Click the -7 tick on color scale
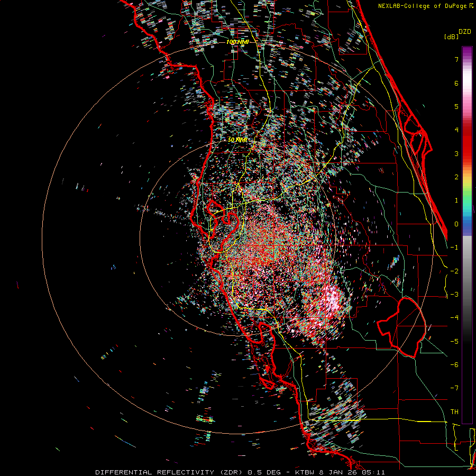 point(454,388)
